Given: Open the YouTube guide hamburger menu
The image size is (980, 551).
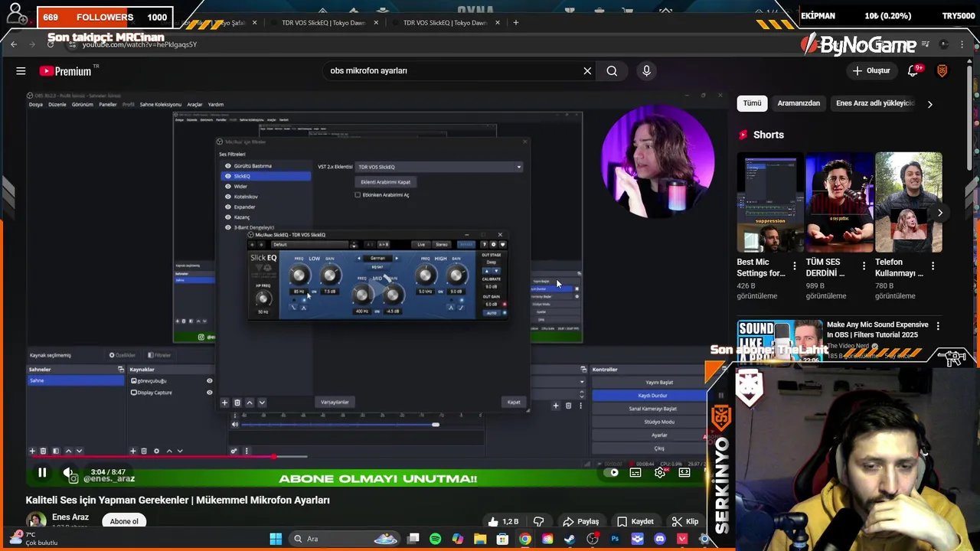Looking at the screenshot, I should click(x=21, y=71).
